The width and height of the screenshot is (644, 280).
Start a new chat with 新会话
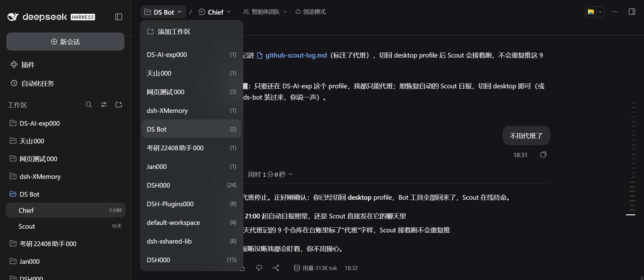point(65,42)
